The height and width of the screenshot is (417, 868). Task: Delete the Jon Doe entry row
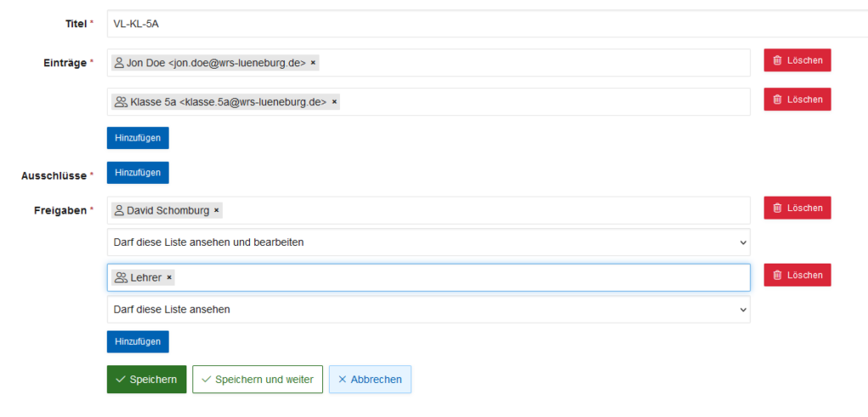coord(797,60)
